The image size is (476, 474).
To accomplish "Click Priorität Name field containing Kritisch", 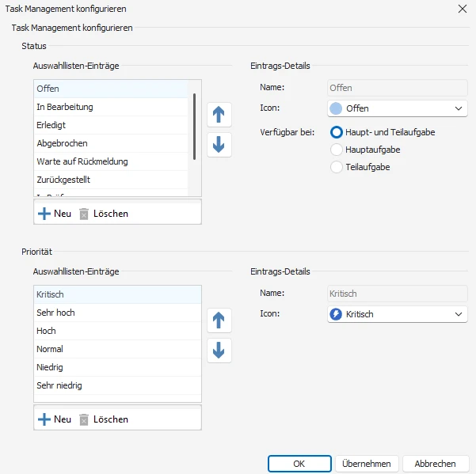I will (398, 294).
